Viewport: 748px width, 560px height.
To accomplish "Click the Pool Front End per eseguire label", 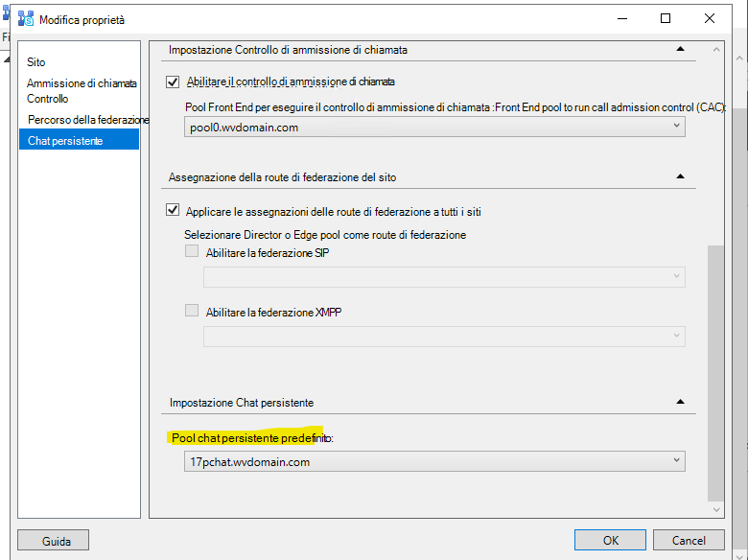I will click(x=456, y=107).
